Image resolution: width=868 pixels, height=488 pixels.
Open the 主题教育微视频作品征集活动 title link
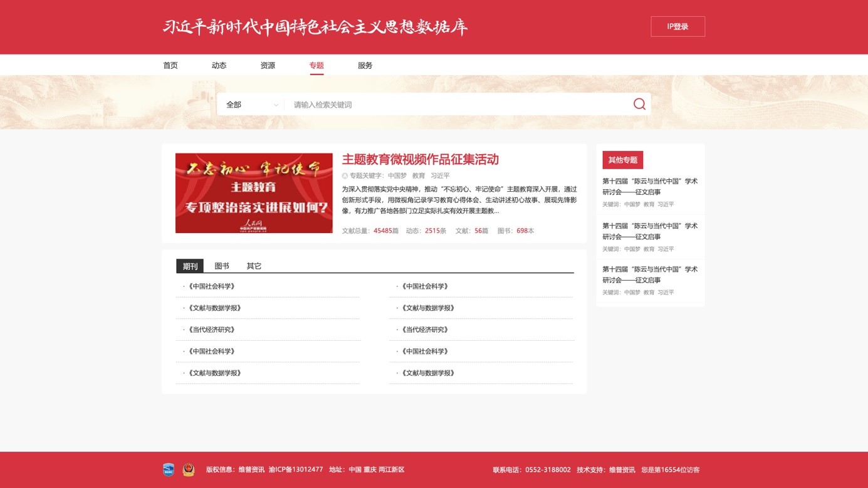coord(420,160)
